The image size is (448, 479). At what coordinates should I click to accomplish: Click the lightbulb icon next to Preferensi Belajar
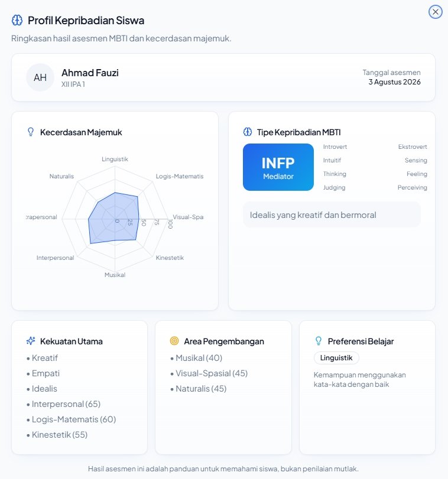[x=319, y=341]
